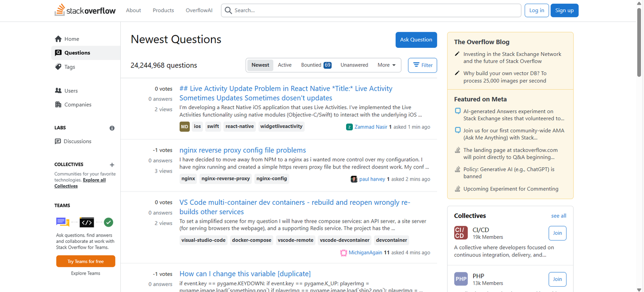
Task: Click the CI/CD collective logo
Action: (x=461, y=233)
